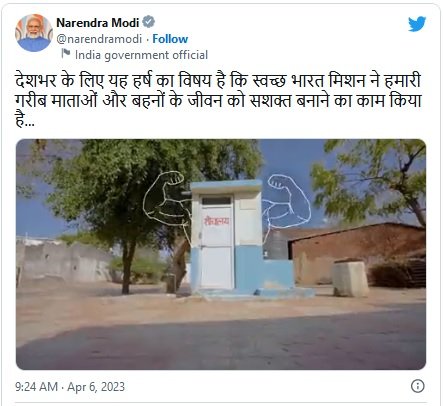Screen dimensions: 443x406
Task: Expand truncated tweet at trailing ellipsis
Action: pos(29,123)
